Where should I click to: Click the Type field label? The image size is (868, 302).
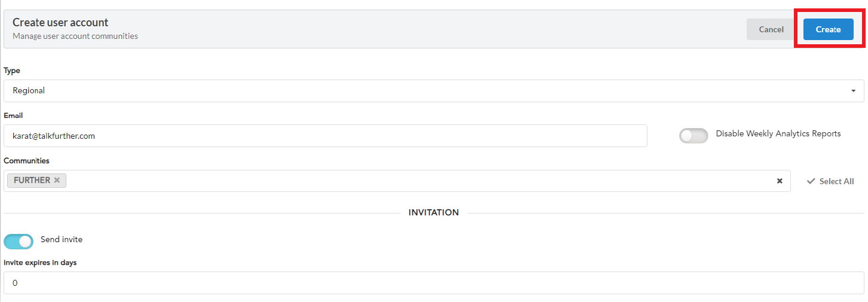pos(12,71)
